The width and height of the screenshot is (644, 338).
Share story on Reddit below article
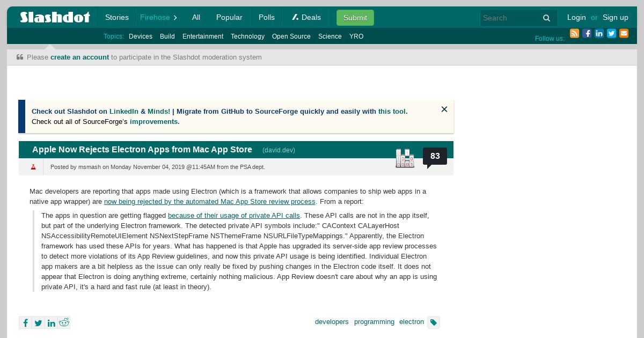pos(64,322)
